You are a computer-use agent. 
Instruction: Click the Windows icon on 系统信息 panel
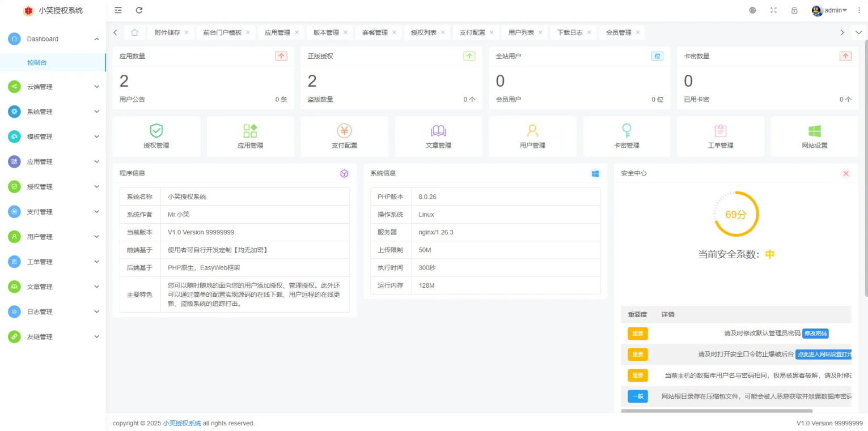[595, 173]
